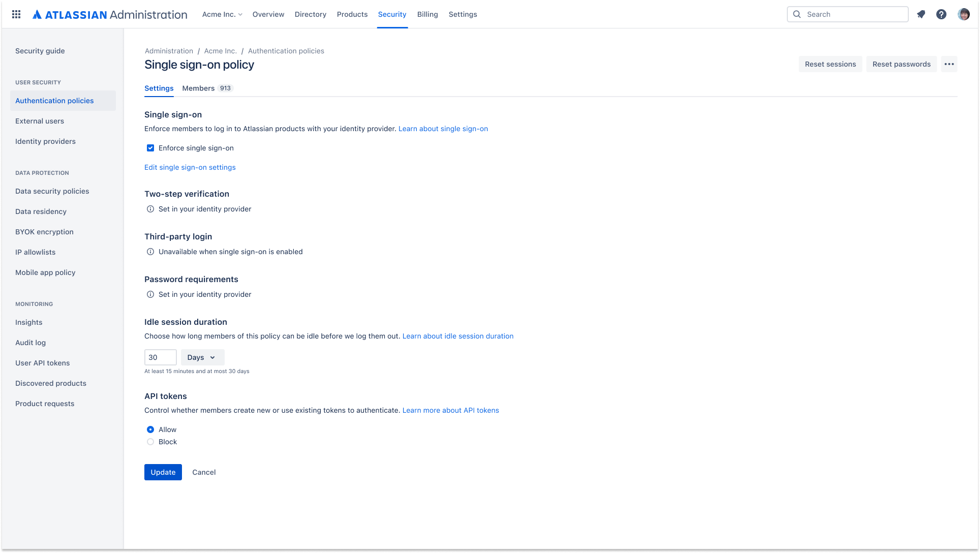Image resolution: width=980 pixels, height=553 pixels.
Task: Click the Edit single sign-on settings link
Action: pos(190,167)
